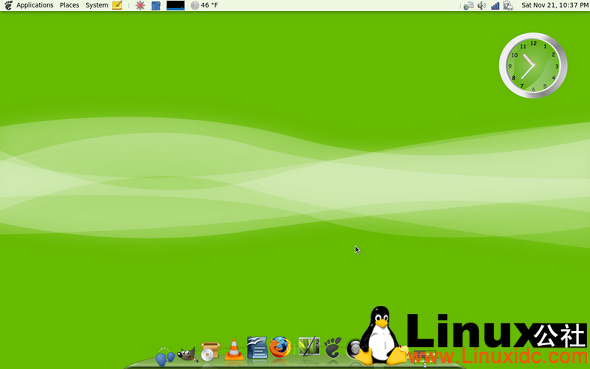Open the sticky notes applet in the panel

(117, 5)
